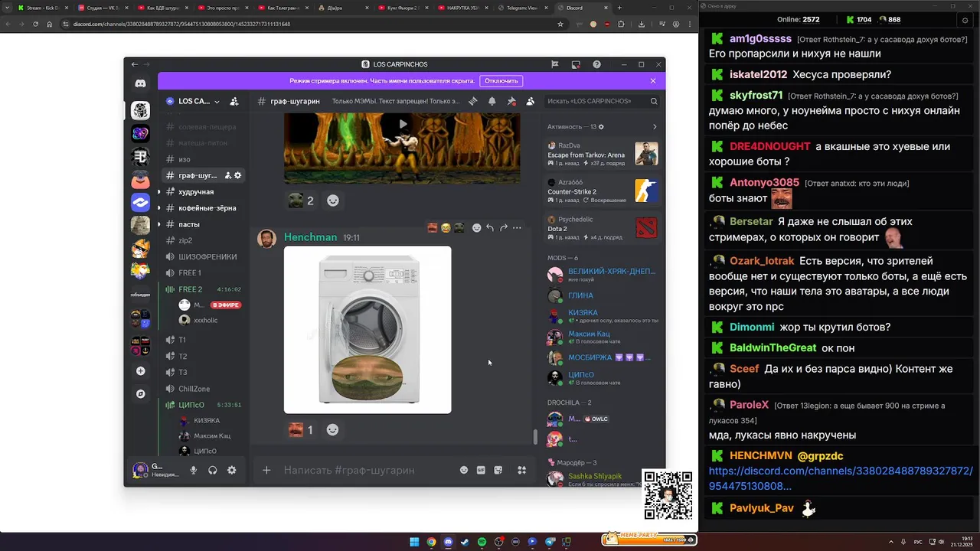The width and height of the screenshot is (980, 551).
Task: Open settings gear for граф-шугарин channel
Action: 238,175
